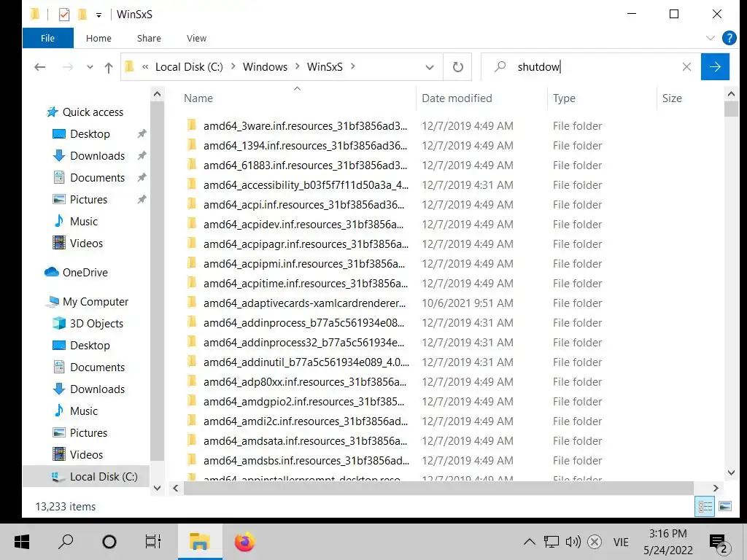The image size is (747, 560).
Task: Launch Firefox from the taskbar
Action: (244, 542)
